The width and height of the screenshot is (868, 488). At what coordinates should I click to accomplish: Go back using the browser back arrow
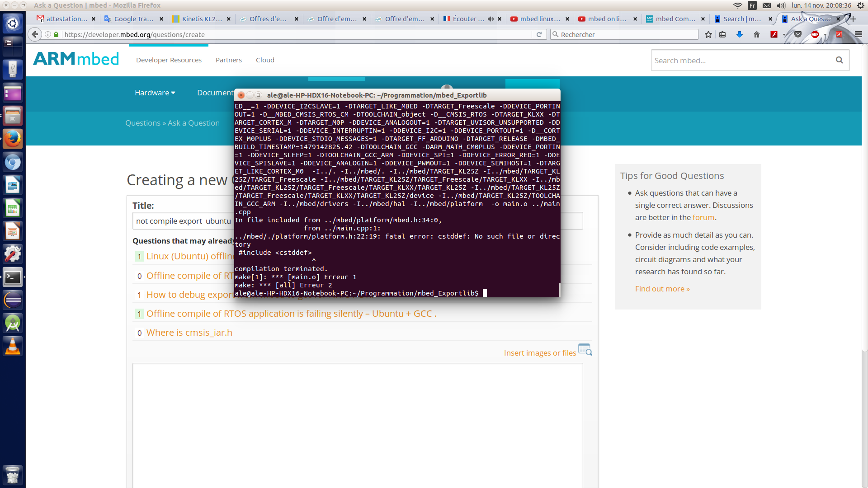pos(35,34)
